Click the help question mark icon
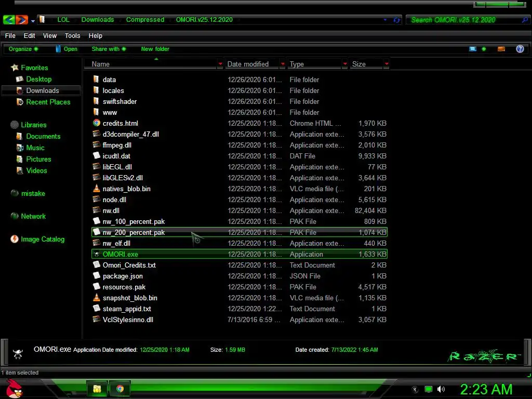 520,49
